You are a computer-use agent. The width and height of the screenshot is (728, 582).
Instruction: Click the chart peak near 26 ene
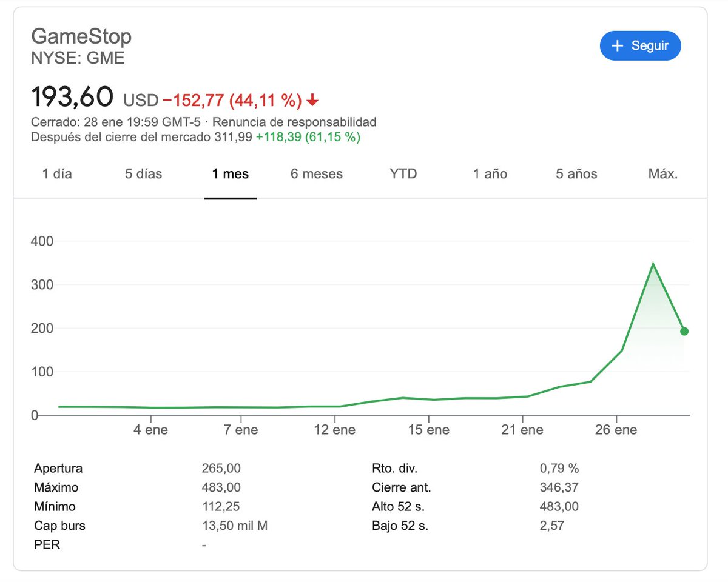point(653,263)
